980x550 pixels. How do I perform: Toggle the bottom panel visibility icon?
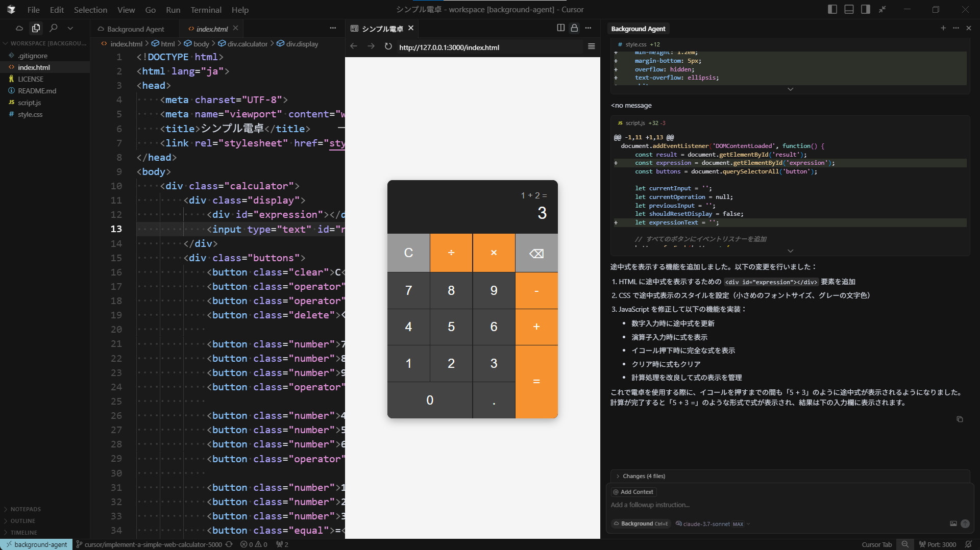(848, 9)
